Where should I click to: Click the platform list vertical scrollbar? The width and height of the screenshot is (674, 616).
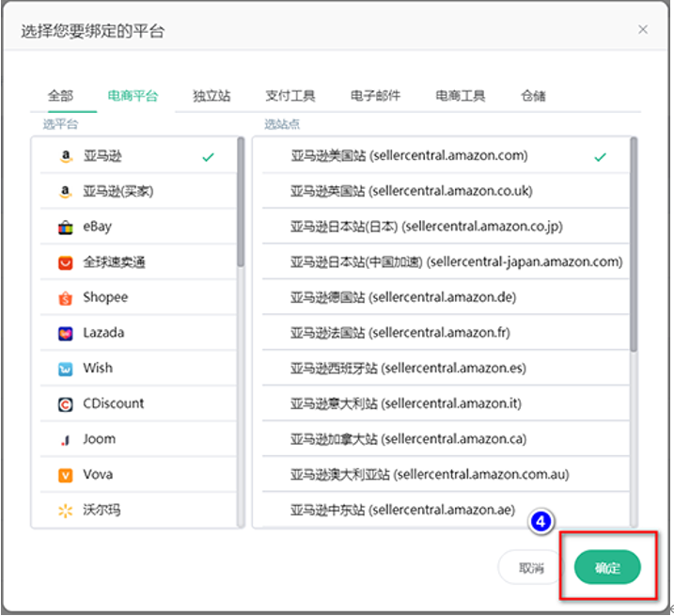[241, 202]
